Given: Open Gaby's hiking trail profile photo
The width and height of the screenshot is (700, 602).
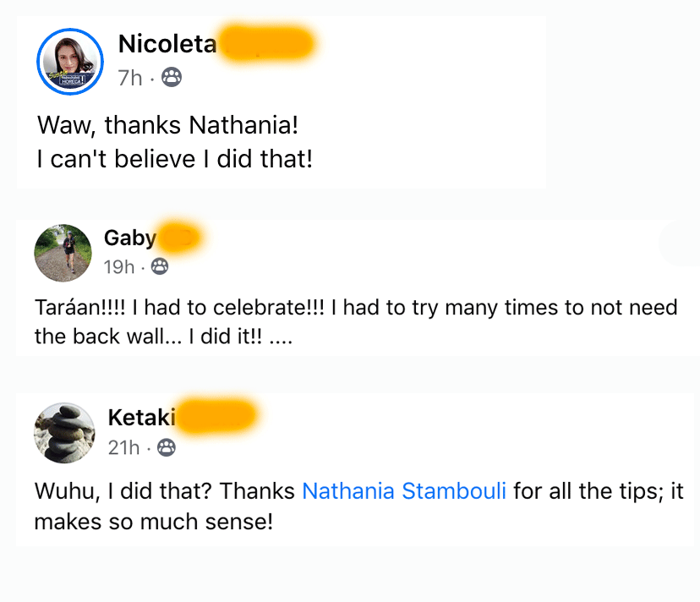Looking at the screenshot, I should pos(63,253).
